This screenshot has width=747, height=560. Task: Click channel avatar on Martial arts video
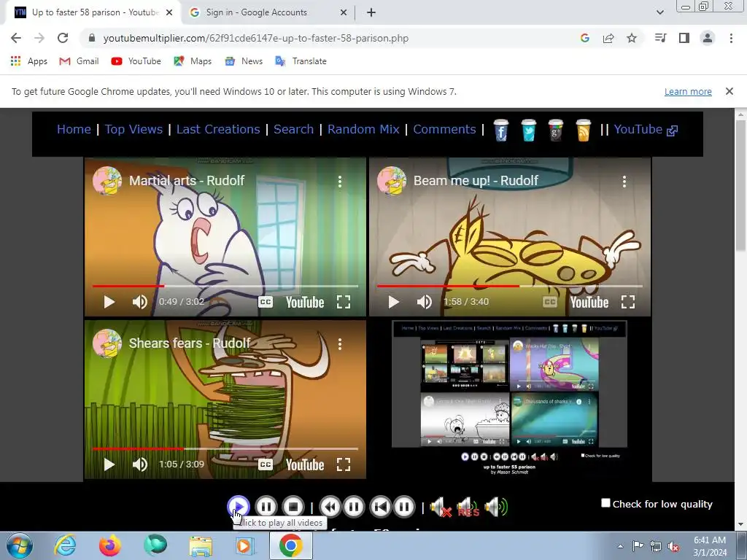(x=107, y=181)
